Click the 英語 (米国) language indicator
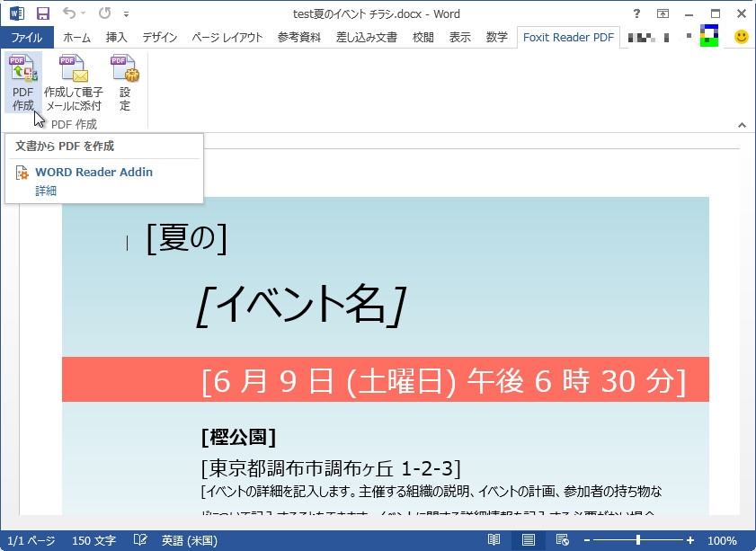The height and width of the screenshot is (551, 756). (190, 539)
